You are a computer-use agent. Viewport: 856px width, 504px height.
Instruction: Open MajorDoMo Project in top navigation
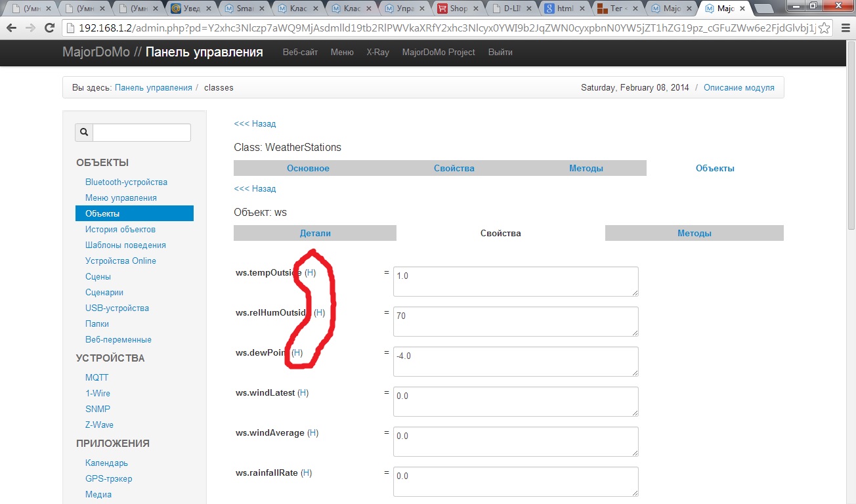[439, 52]
